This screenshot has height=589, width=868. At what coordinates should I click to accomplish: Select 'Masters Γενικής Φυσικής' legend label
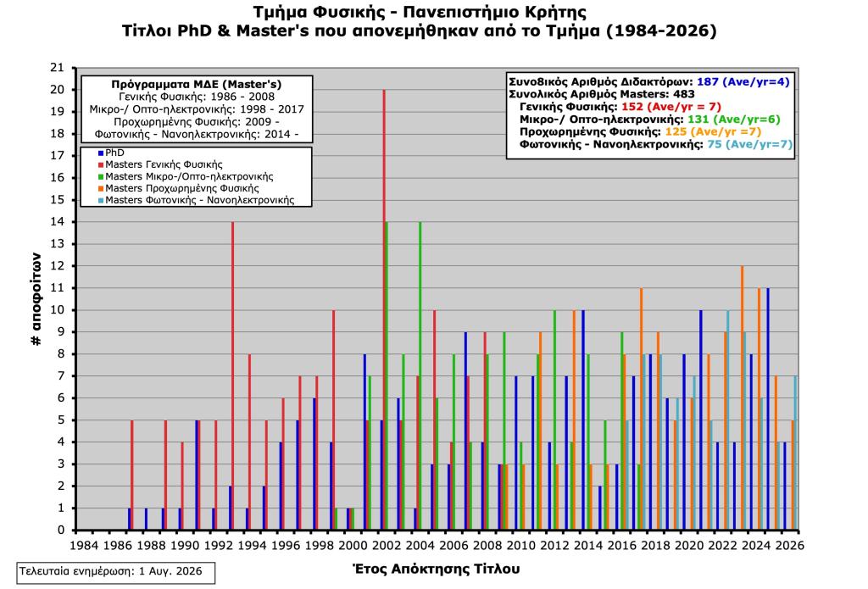[x=164, y=164]
